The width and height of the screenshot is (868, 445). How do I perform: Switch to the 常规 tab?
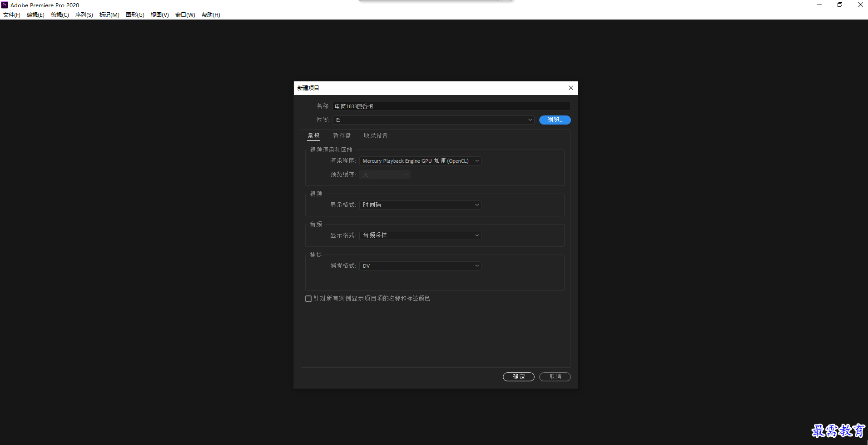click(x=313, y=135)
